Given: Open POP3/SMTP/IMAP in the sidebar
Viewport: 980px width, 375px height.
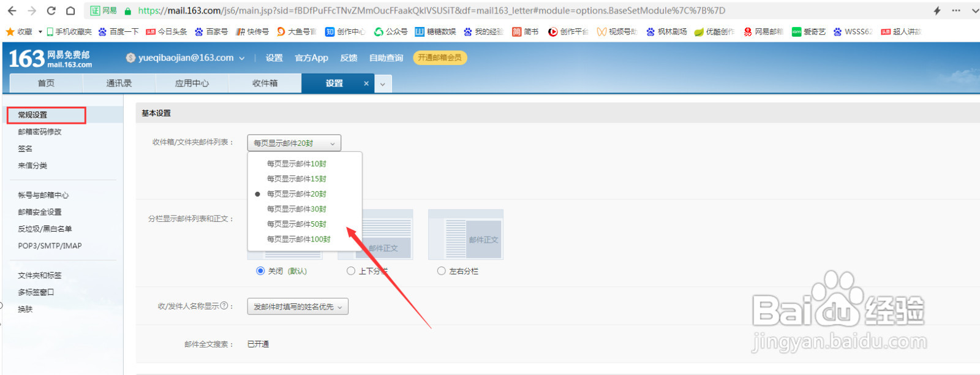Looking at the screenshot, I should pos(50,246).
